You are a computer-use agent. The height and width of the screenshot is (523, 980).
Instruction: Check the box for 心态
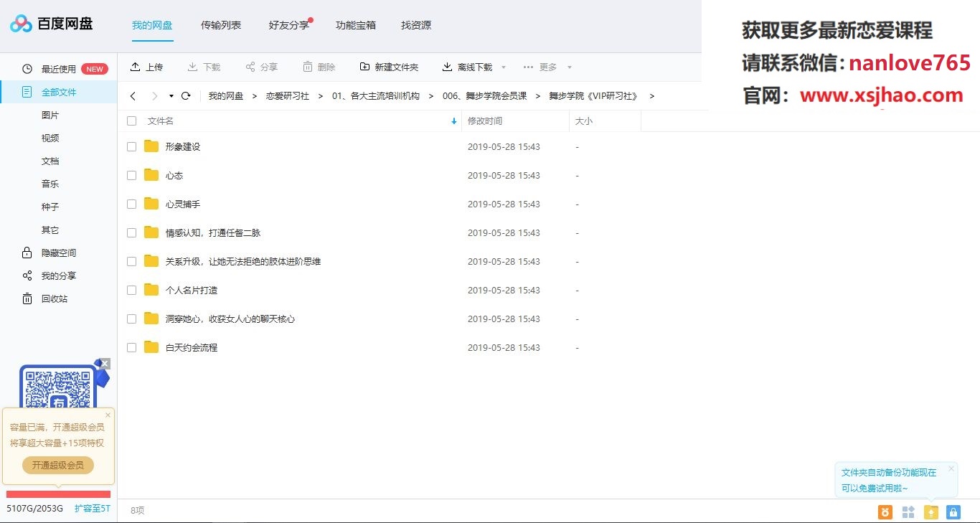click(x=131, y=175)
